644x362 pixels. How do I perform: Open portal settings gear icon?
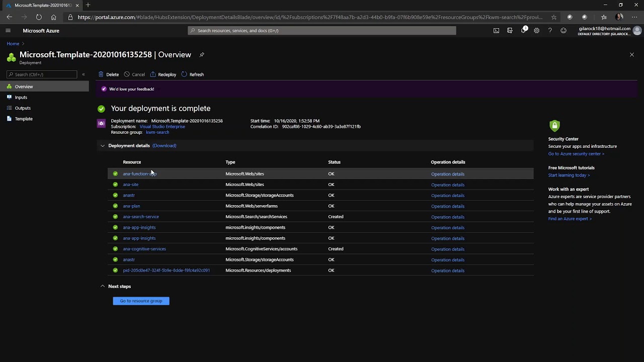click(x=536, y=31)
